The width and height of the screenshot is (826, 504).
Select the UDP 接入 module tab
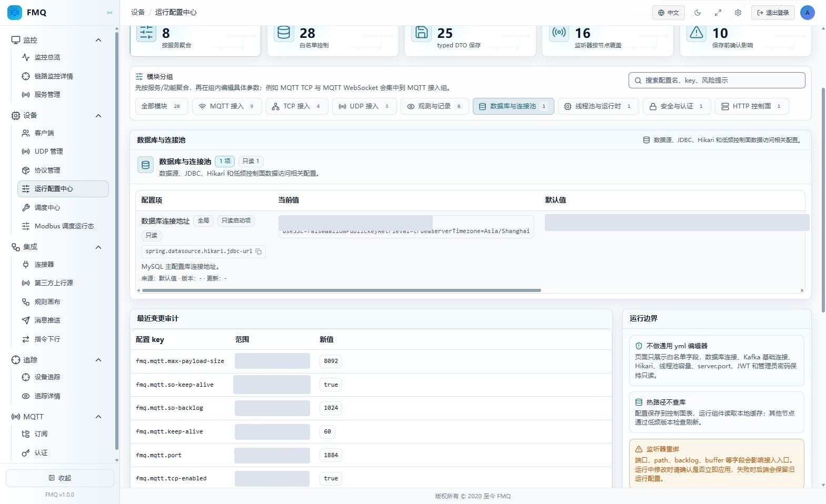(364, 106)
